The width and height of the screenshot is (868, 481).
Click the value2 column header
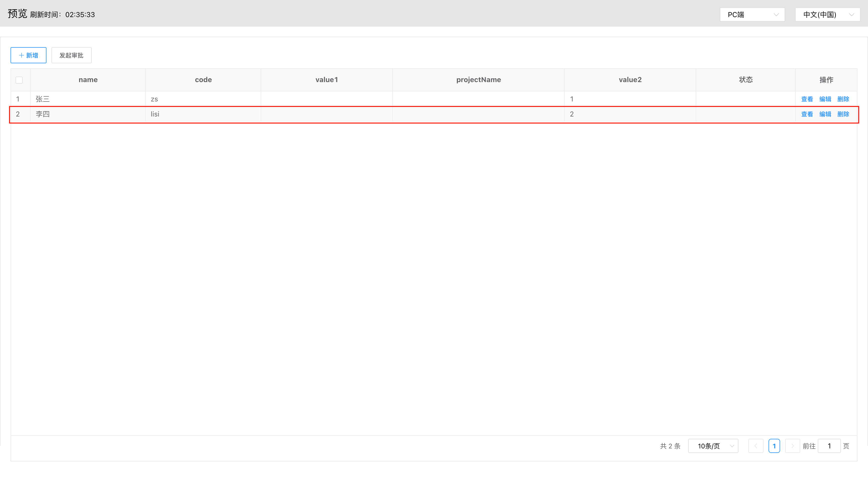pyautogui.click(x=630, y=80)
